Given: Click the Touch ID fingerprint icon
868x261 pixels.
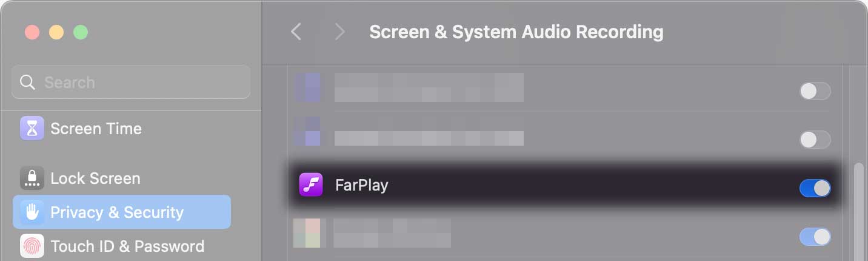Looking at the screenshot, I should pyautogui.click(x=32, y=246).
